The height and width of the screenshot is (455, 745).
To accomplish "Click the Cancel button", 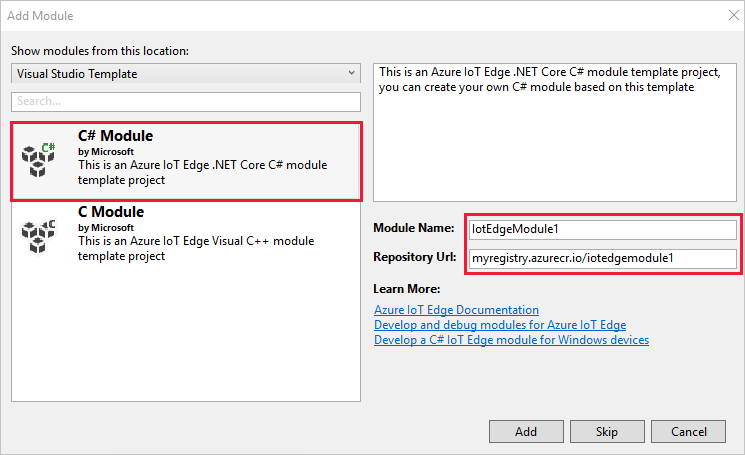I will point(688,432).
